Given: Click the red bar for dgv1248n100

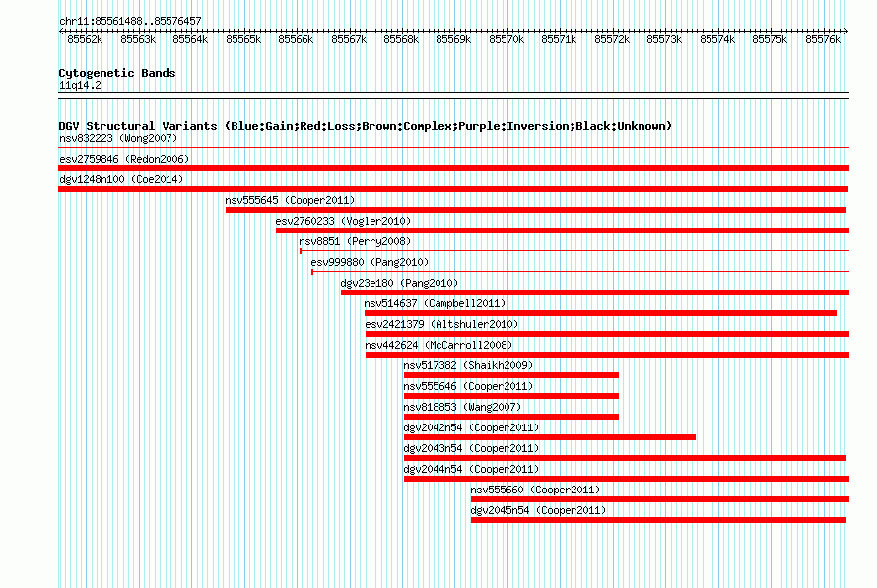Looking at the screenshot, I should pos(453,189).
